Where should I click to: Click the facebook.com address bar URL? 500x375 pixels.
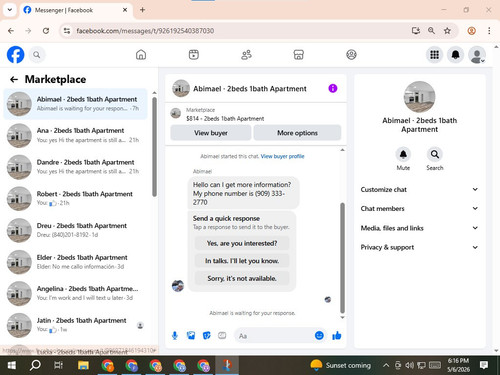145,31
